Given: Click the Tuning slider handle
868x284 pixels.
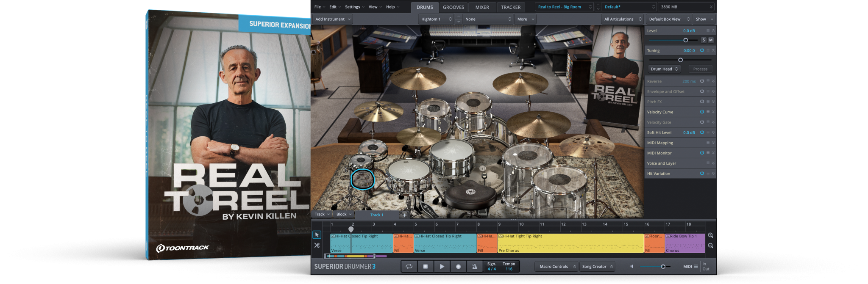Looking at the screenshot, I should 680,60.
